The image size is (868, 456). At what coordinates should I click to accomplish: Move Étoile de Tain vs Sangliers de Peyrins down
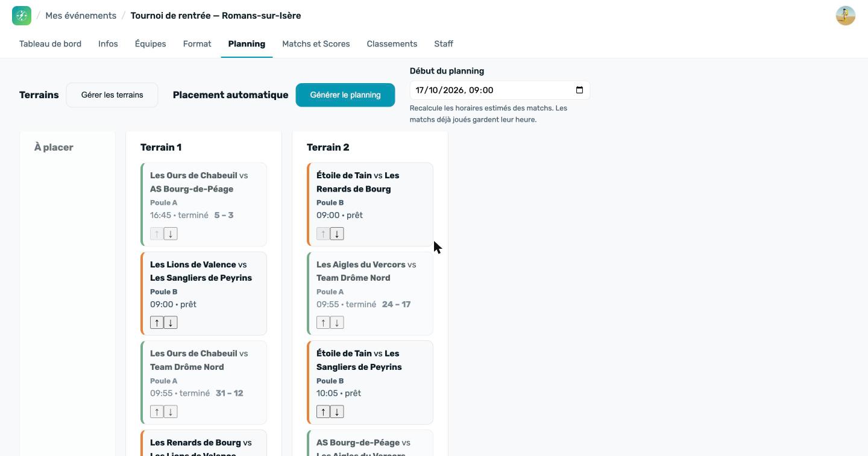[337, 412]
